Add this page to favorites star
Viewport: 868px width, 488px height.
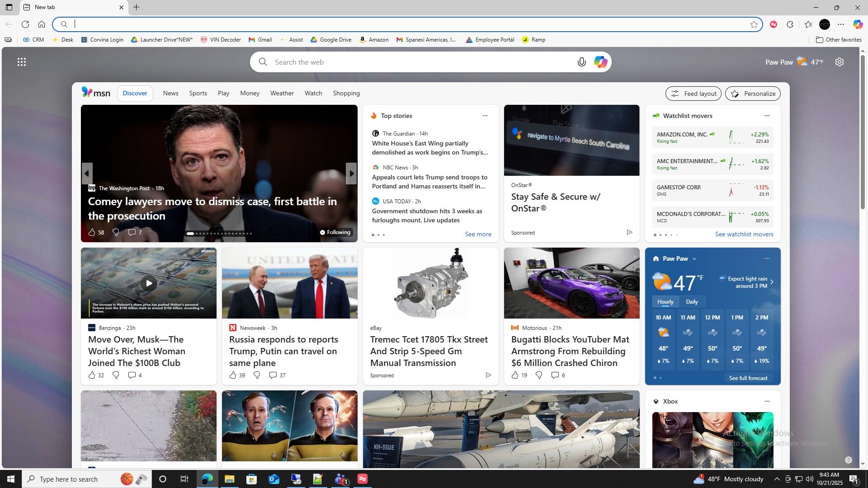tap(754, 24)
